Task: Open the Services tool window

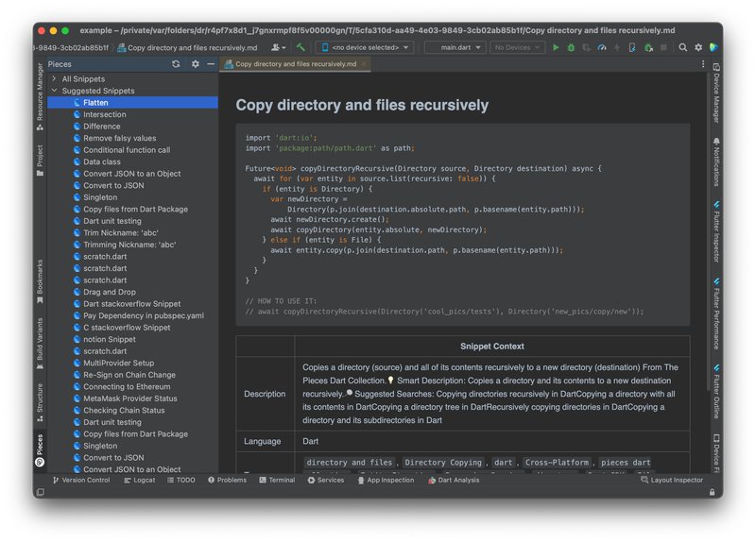Action: [x=326, y=480]
